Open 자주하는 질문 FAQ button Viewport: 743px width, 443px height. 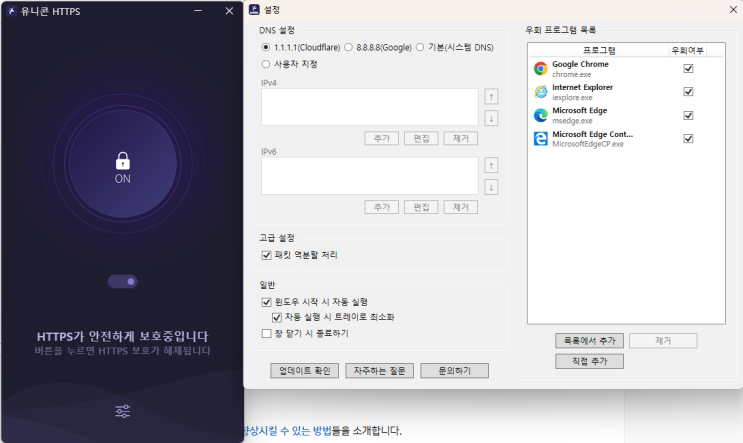(380, 371)
